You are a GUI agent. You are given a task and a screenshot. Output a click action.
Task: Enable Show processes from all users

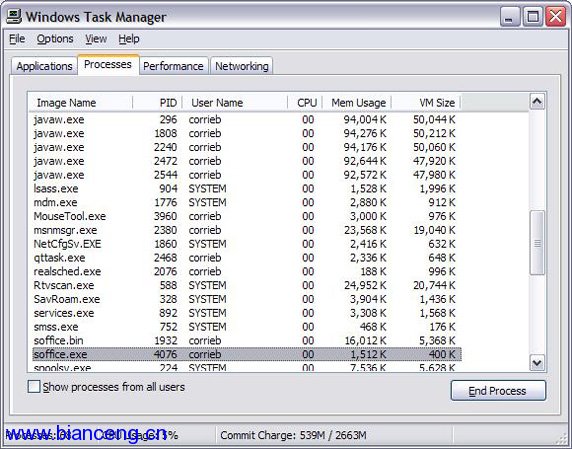pyautogui.click(x=34, y=387)
